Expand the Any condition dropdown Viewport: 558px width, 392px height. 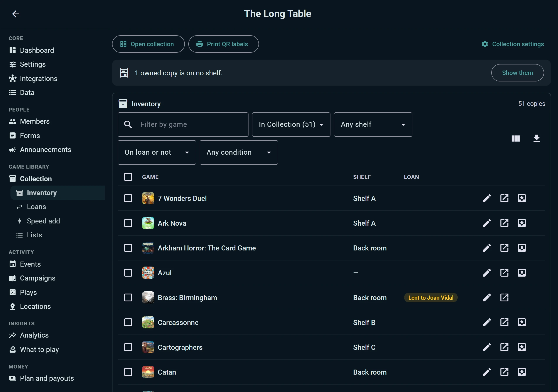pyautogui.click(x=239, y=152)
